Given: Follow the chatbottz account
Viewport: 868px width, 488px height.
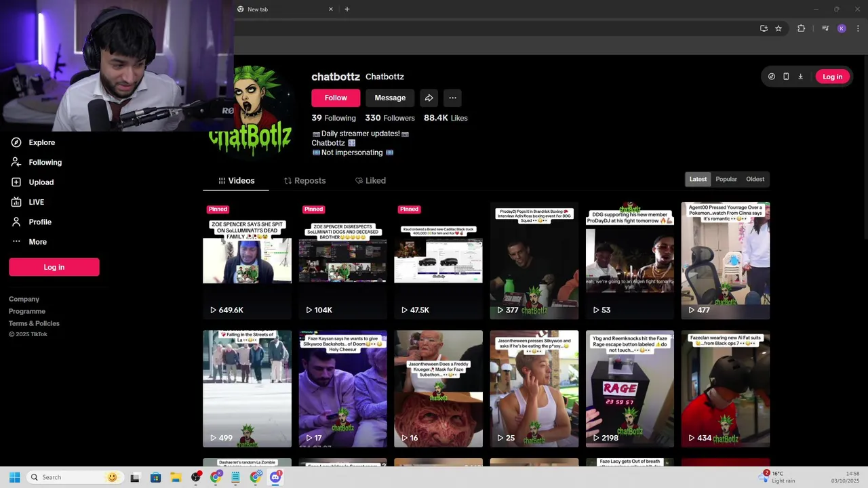Looking at the screenshot, I should pos(336,98).
